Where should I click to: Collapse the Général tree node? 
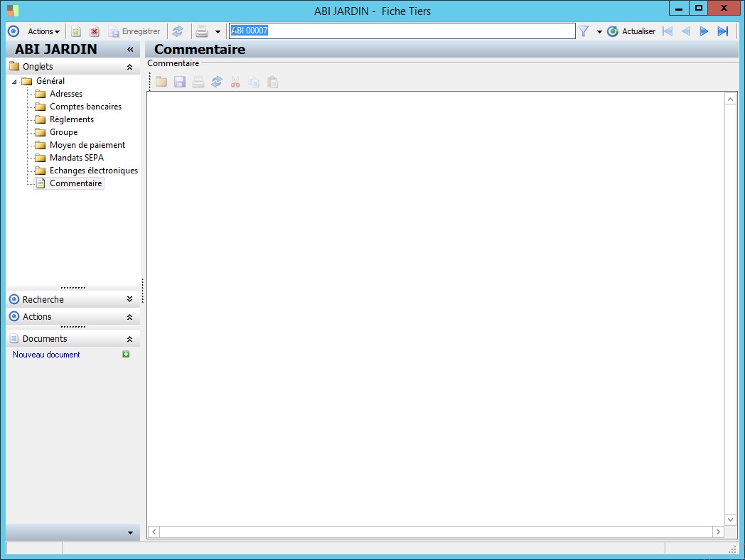pos(14,82)
